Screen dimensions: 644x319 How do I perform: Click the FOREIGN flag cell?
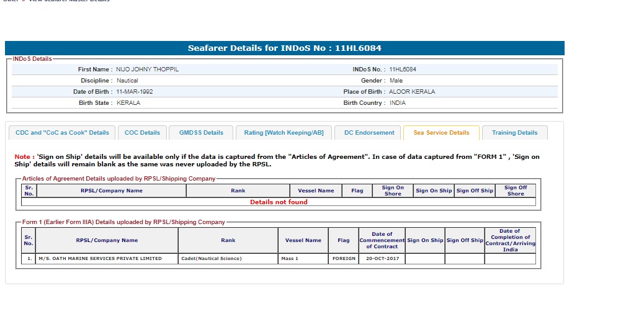(344, 259)
